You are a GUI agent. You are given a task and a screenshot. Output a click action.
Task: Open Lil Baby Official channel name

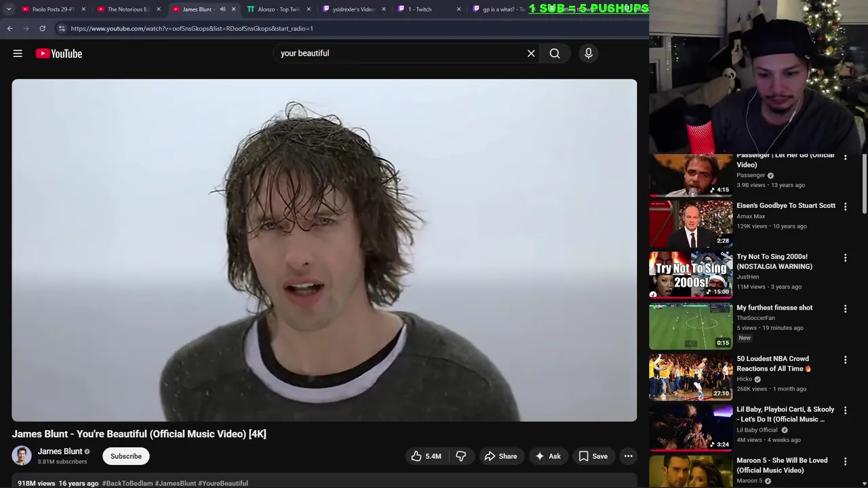point(757,430)
